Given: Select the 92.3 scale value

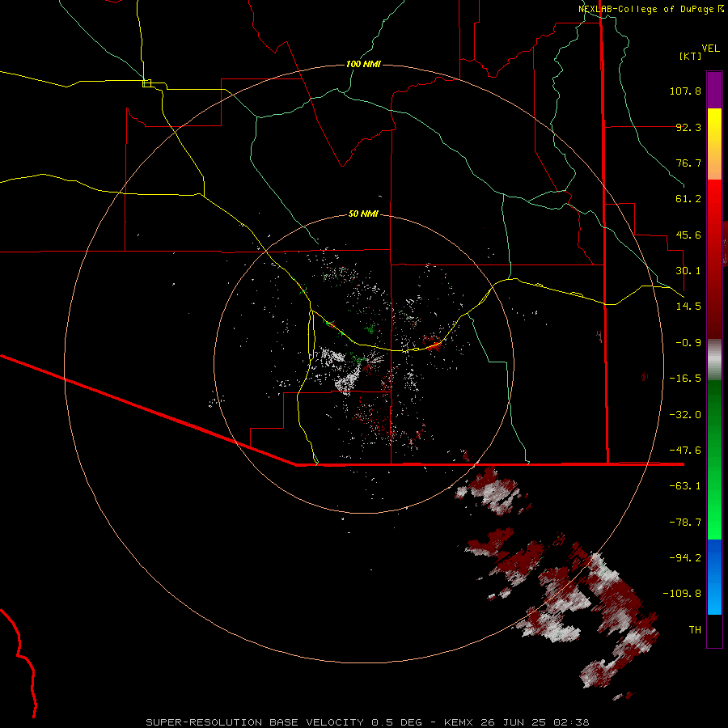Looking at the screenshot, I should tap(688, 127).
